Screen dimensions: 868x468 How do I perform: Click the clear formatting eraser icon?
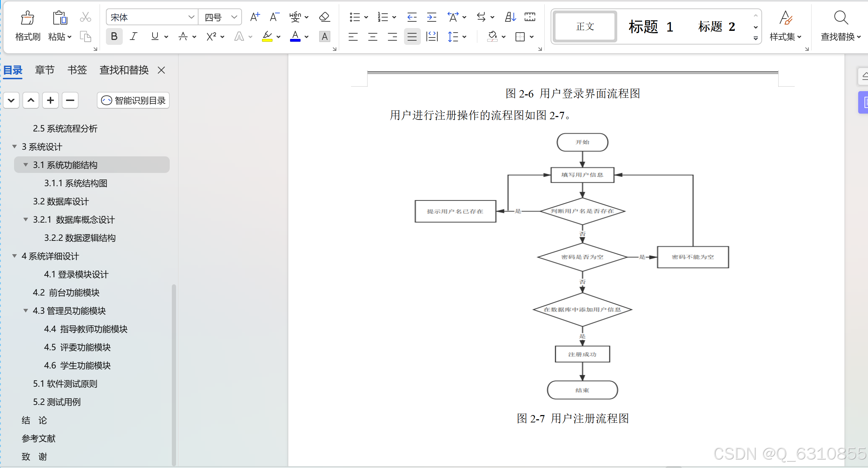pos(324,17)
